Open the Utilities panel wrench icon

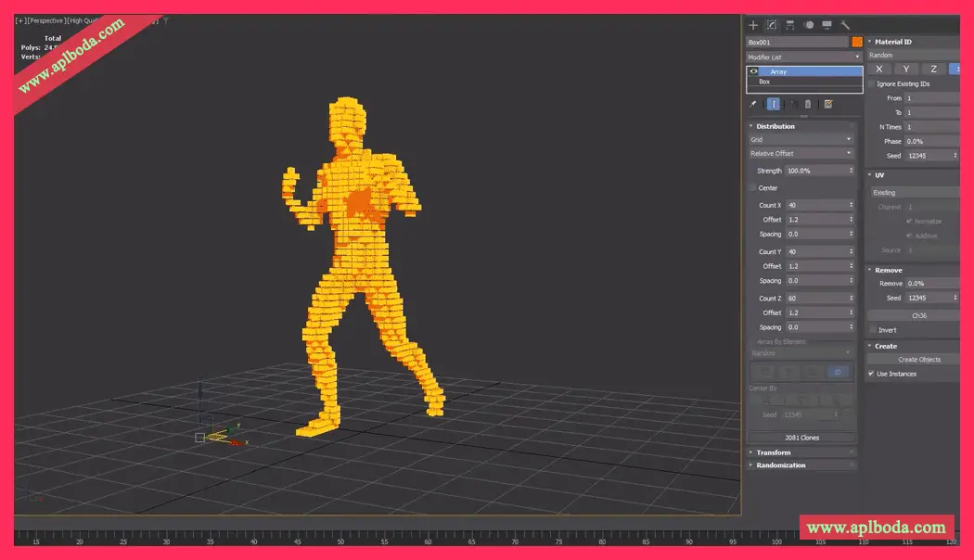[845, 25]
